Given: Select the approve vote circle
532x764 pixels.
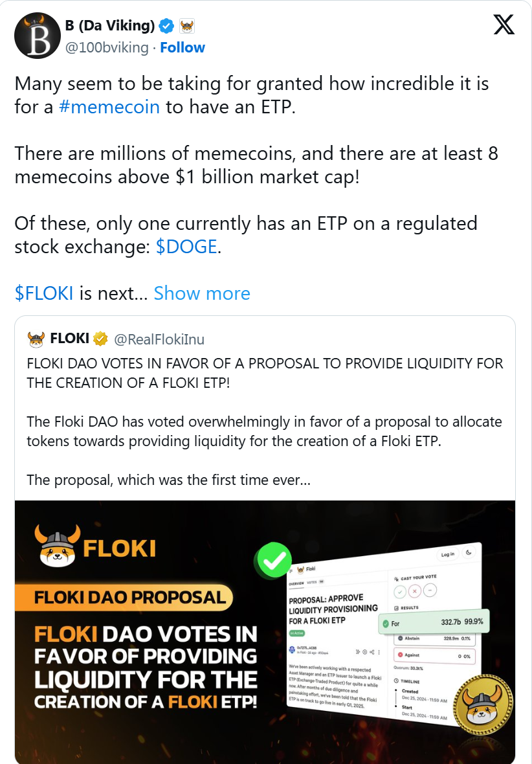Looking at the screenshot, I should (x=400, y=590).
